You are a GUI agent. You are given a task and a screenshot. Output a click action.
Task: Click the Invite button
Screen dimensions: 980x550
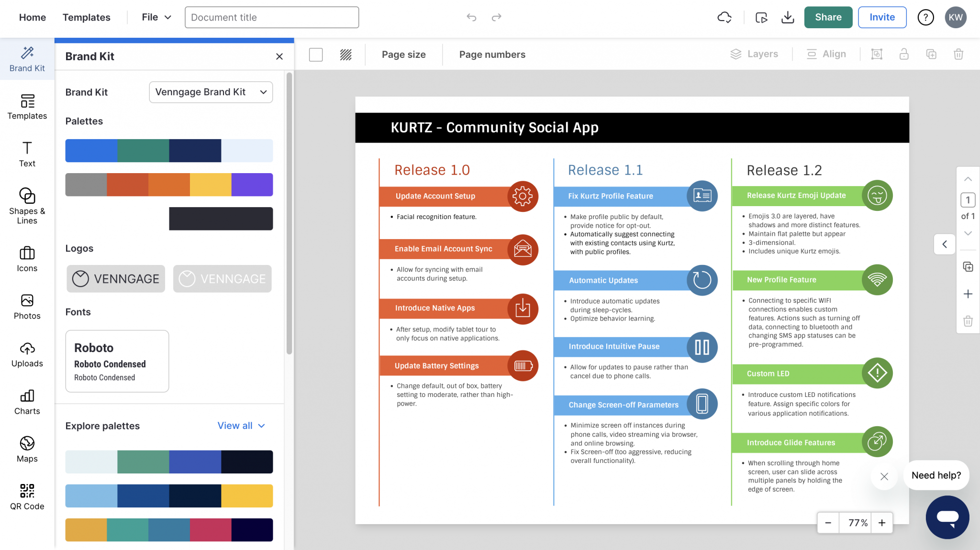click(x=882, y=17)
